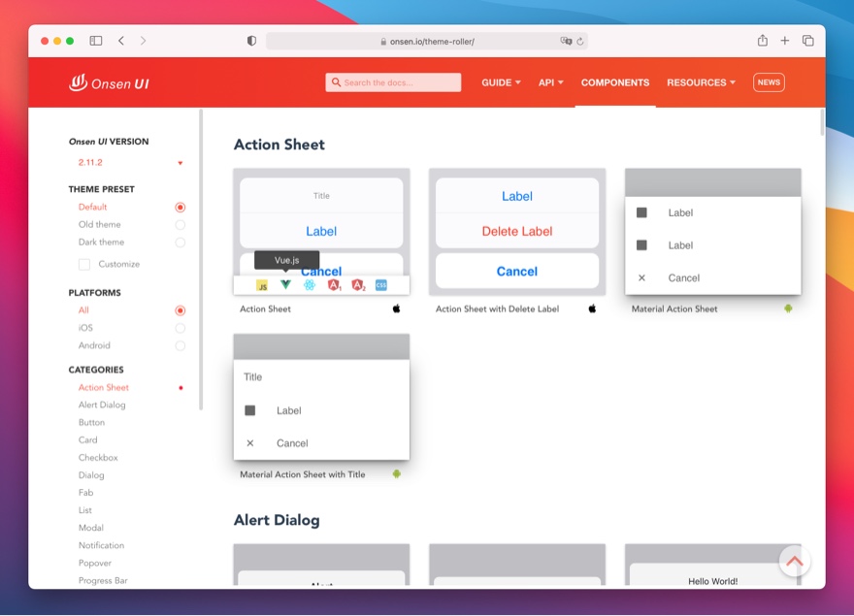Click the X icon next to Cancel in Material Action Sheet
This screenshot has width=854, height=616.
[x=641, y=277]
